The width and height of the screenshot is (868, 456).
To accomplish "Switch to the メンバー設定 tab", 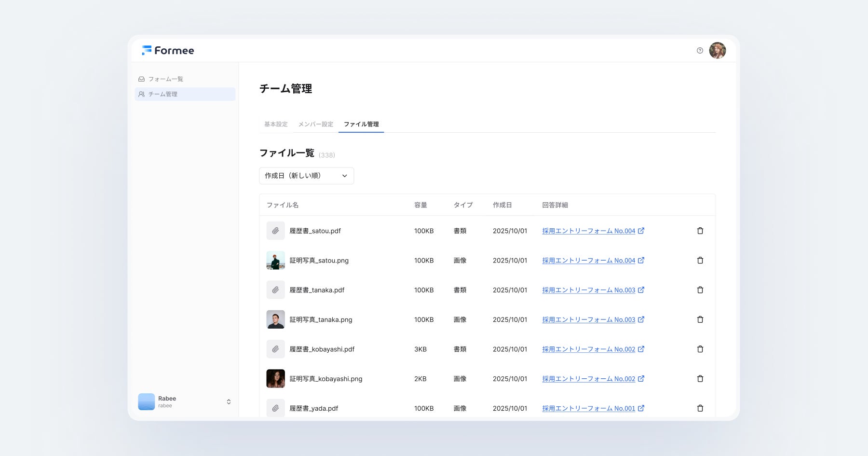I will [316, 124].
